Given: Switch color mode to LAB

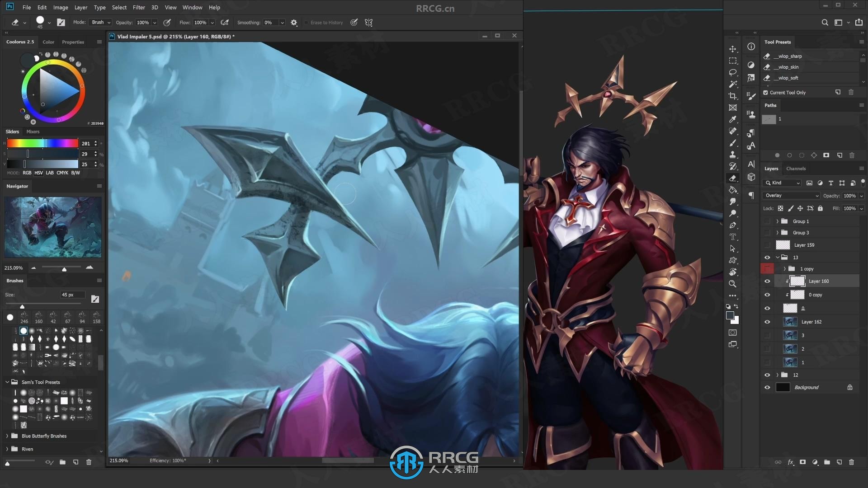Looking at the screenshot, I should pos(50,173).
